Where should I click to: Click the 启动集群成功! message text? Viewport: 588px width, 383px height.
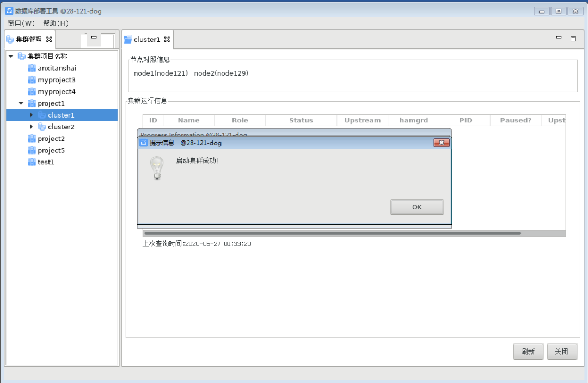click(198, 161)
